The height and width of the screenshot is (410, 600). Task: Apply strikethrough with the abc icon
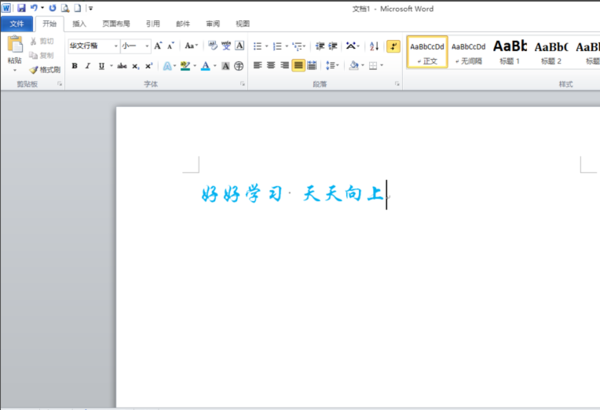[x=121, y=66]
